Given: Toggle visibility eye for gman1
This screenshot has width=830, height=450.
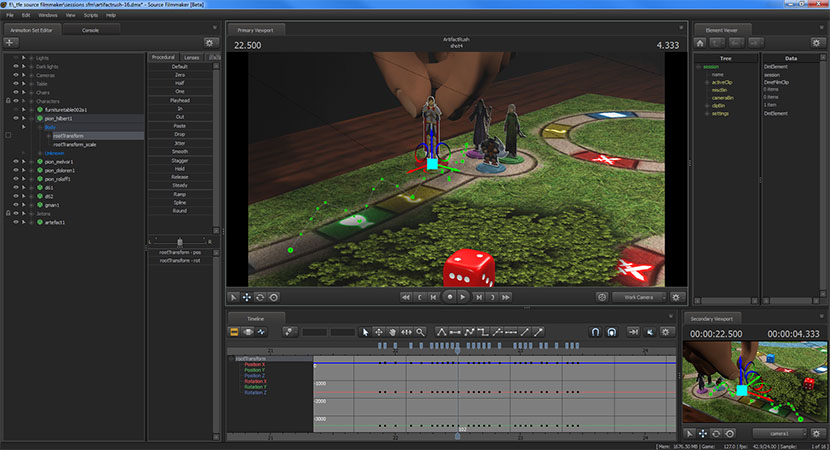Looking at the screenshot, I should [16, 205].
